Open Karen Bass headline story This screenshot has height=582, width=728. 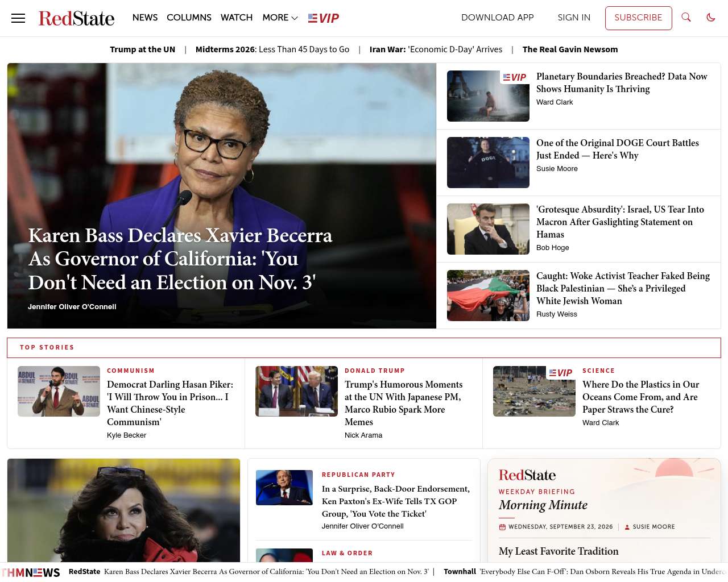click(x=180, y=259)
